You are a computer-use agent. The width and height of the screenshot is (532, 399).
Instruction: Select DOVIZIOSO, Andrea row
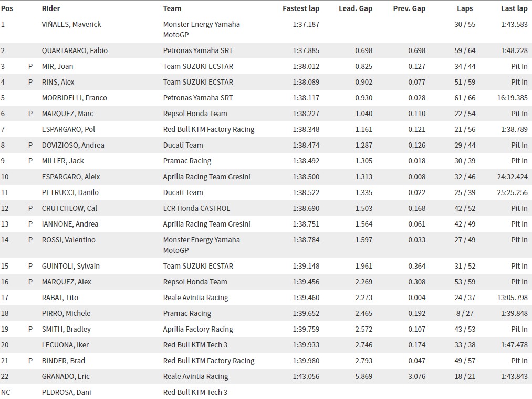point(266,145)
